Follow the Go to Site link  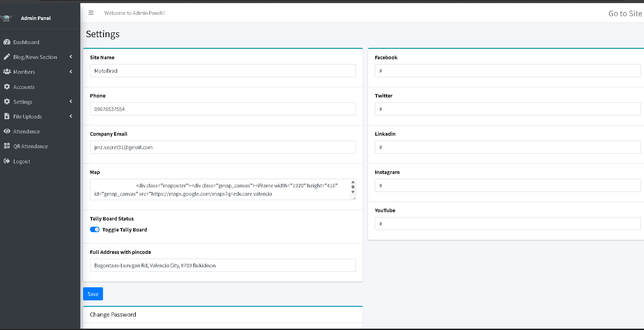(x=625, y=13)
